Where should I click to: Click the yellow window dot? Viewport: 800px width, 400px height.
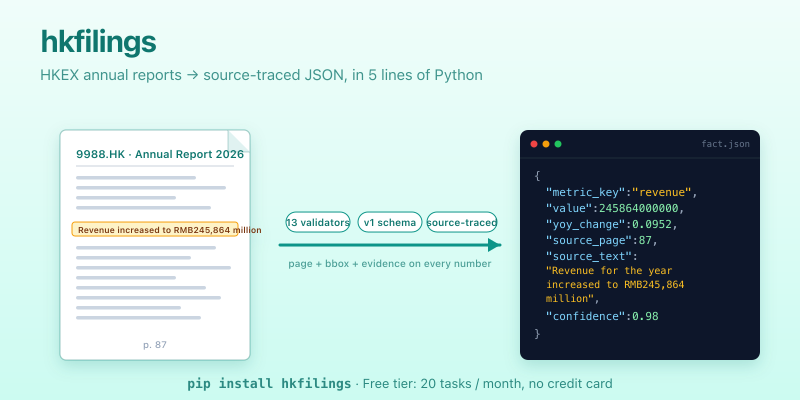pos(546,144)
